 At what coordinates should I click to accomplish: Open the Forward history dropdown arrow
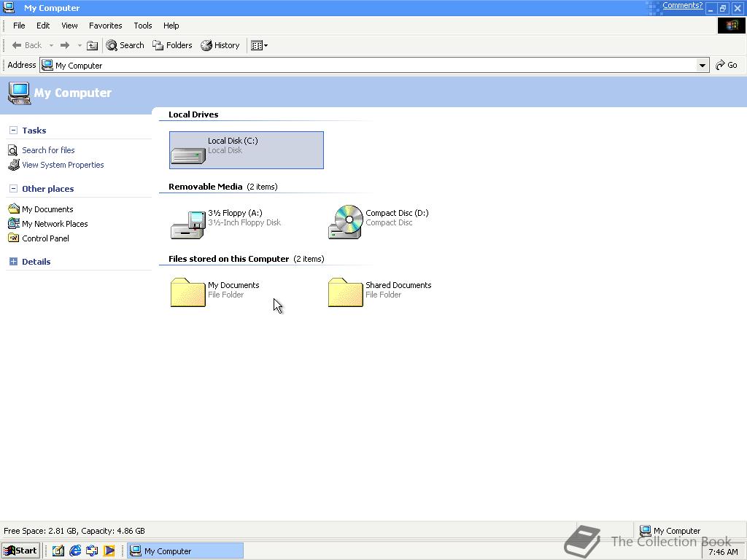80,45
